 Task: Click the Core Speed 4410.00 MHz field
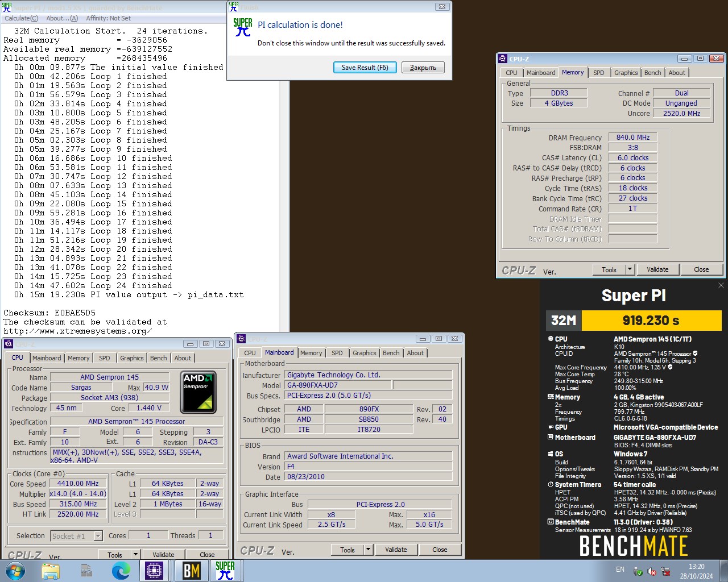click(78, 484)
